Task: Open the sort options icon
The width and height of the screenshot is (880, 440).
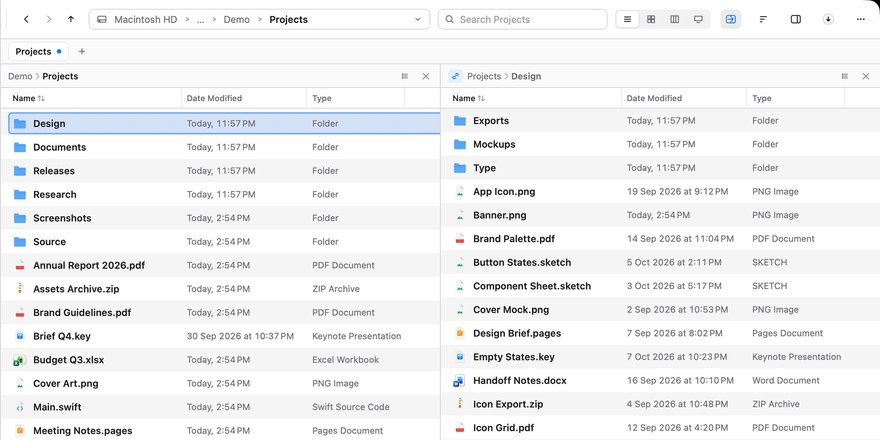Action: click(x=763, y=19)
